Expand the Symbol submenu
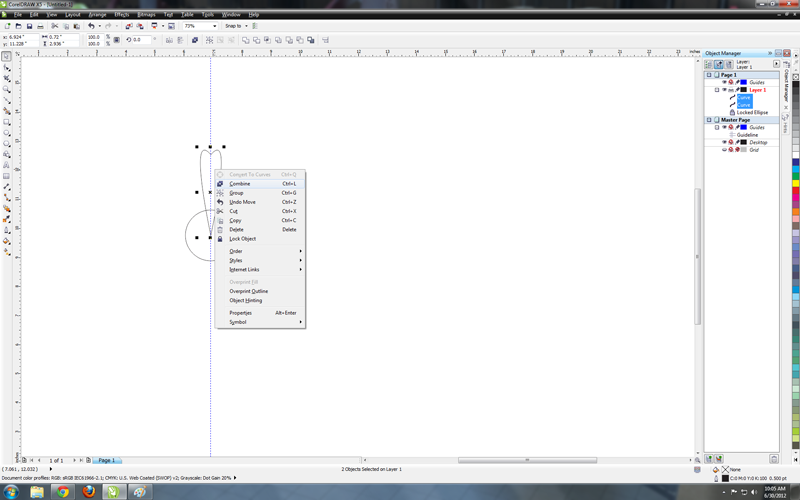This screenshot has width=800, height=500. tap(260, 322)
